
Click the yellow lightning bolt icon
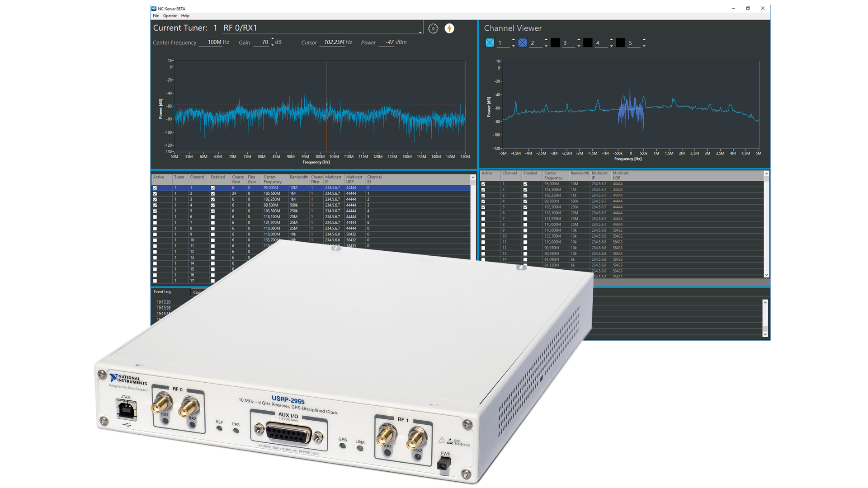tap(449, 28)
